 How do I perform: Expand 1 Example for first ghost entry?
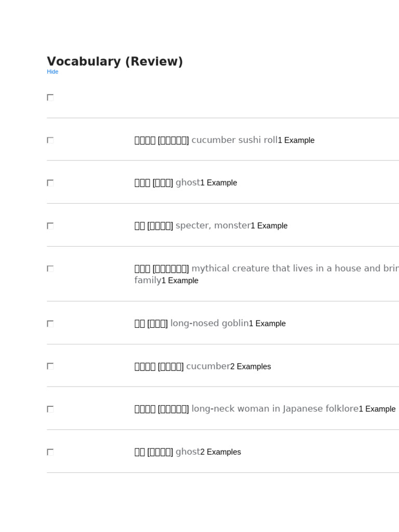[x=219, y=182]
